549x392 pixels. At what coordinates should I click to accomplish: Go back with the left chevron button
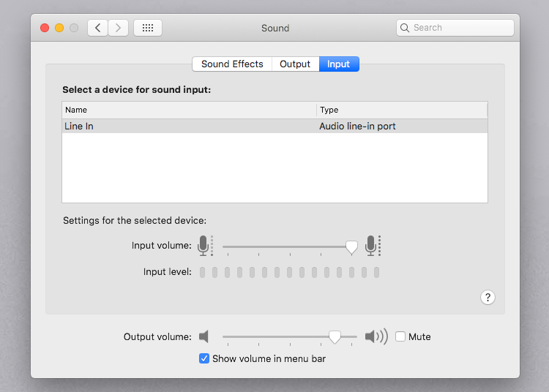97,28
